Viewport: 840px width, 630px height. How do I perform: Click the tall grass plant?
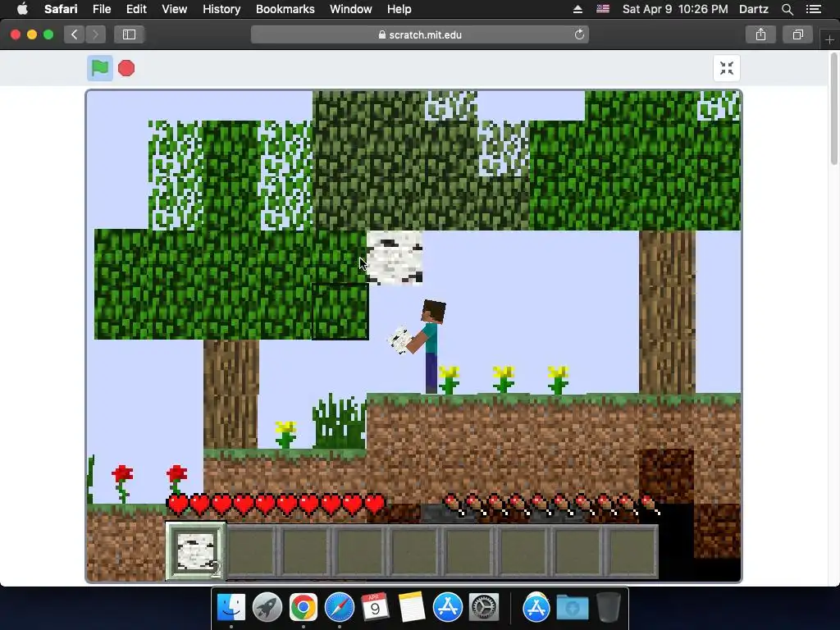[x=339, y=422]
